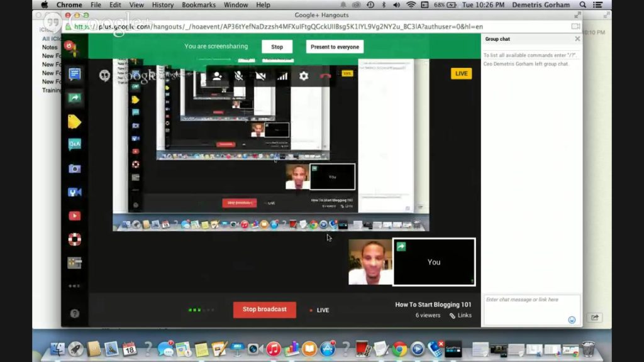Open the Help question mark in sidebar
Viewport: 644px width, 362px height.
[74, 314]
